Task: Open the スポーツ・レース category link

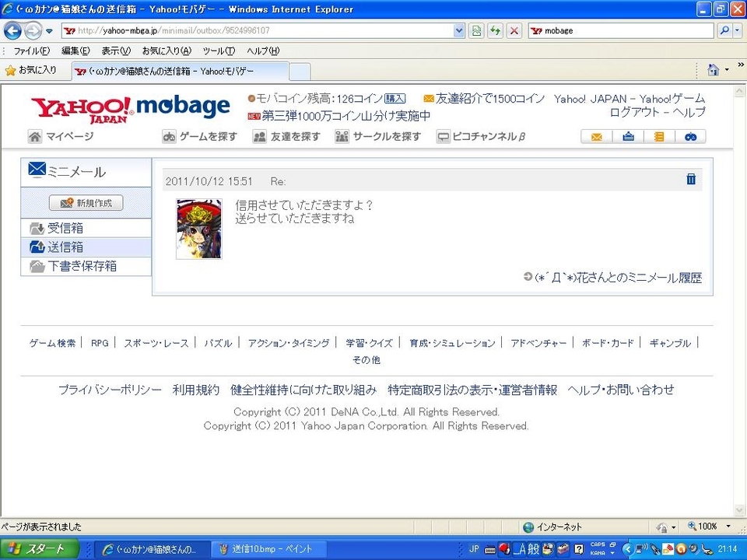Action: click(x=156, y=343)
